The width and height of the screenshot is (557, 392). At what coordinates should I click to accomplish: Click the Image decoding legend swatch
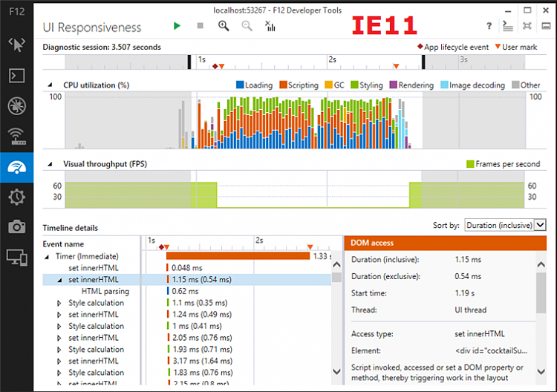coord(444,85)
